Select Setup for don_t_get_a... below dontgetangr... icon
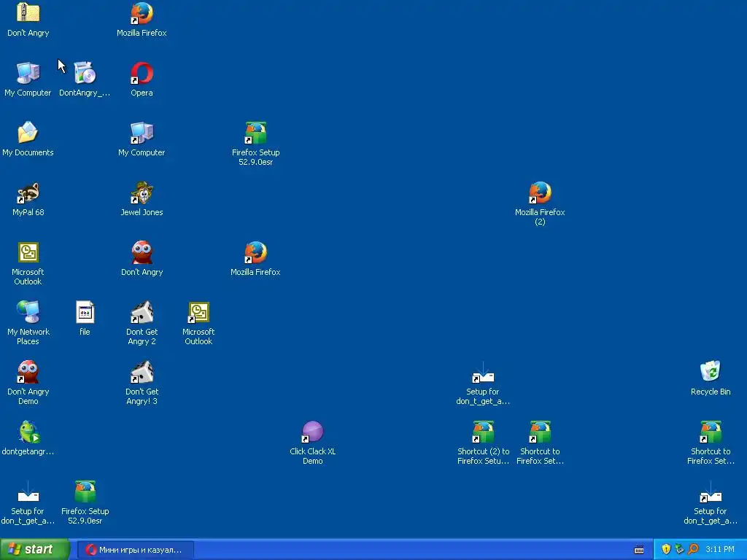 [x=28, y=491]
